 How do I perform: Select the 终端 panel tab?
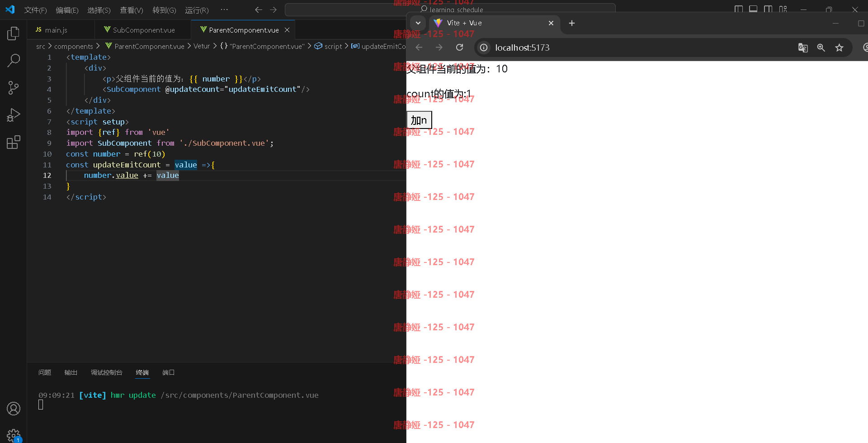(142, 372)
